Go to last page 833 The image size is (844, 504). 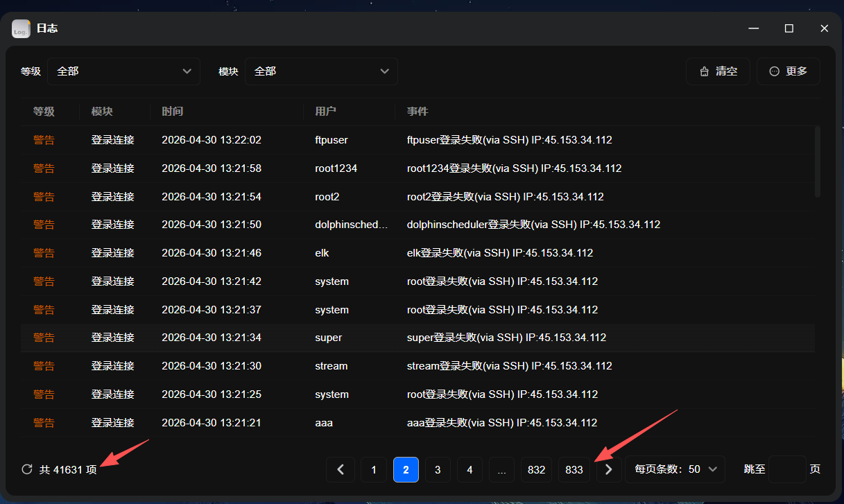point(574,469)
